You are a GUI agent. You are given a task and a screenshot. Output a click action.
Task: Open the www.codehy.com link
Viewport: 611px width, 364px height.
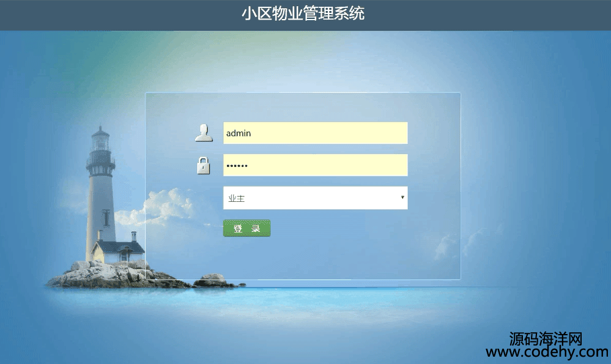pyautogui.click(x=547, y=352)
